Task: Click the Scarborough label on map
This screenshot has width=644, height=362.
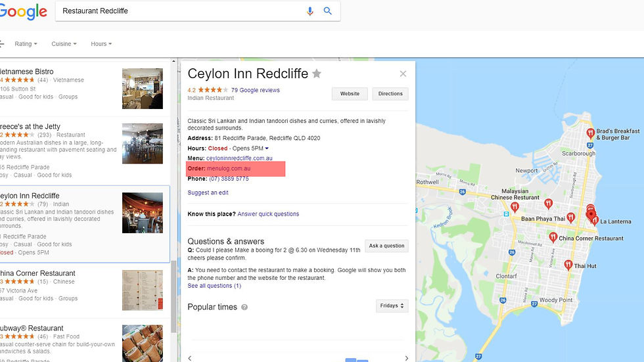Action: pyautogui.click(x=578, y=154)
